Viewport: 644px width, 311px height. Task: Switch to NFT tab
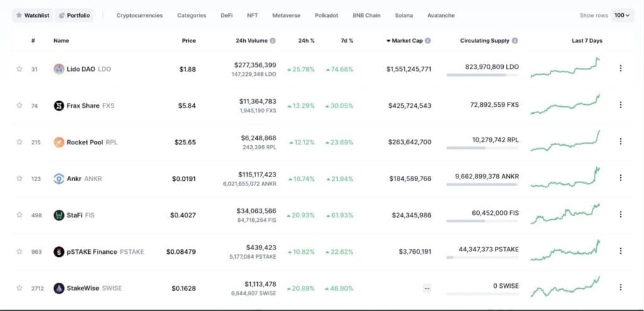(252, 15)
